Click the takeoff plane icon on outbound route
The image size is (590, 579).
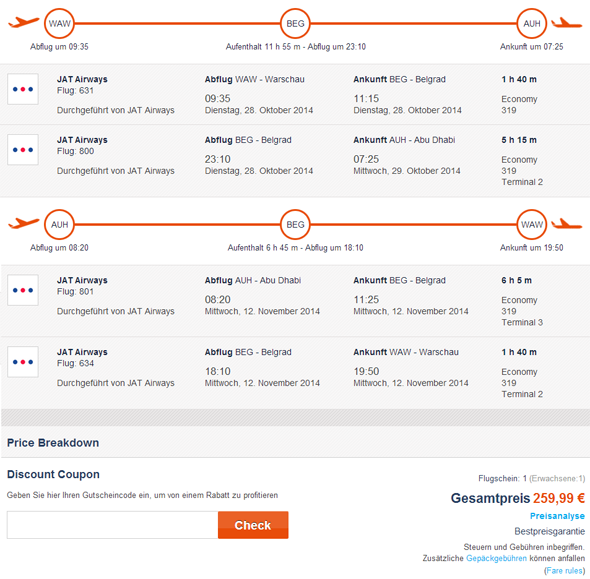pyautogui.click(x=23, y=22)
